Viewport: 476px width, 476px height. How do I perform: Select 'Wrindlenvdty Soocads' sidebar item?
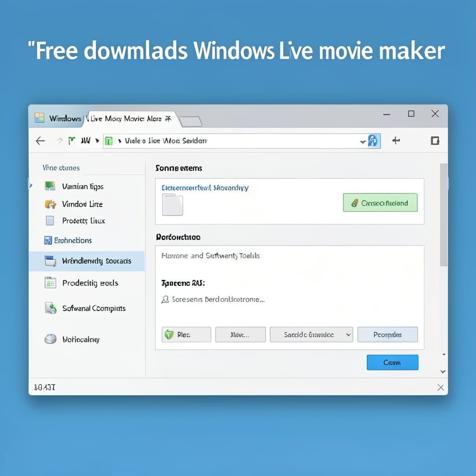(87, 261)
